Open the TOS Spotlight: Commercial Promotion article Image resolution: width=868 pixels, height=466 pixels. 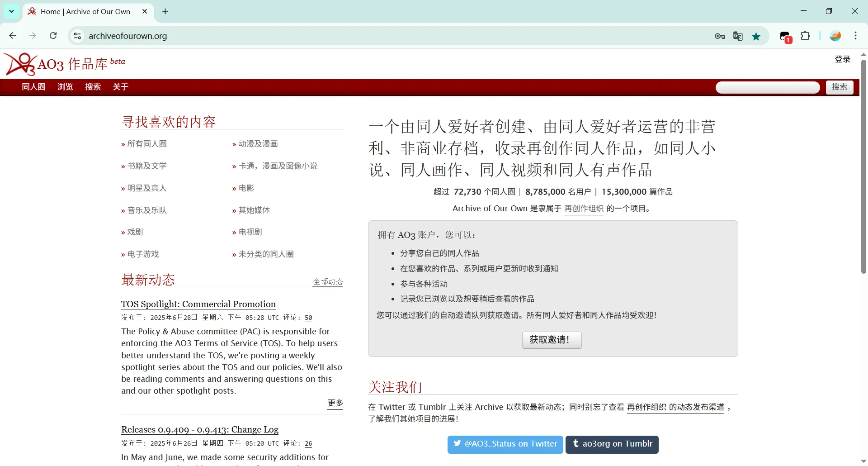pos(198,304)
